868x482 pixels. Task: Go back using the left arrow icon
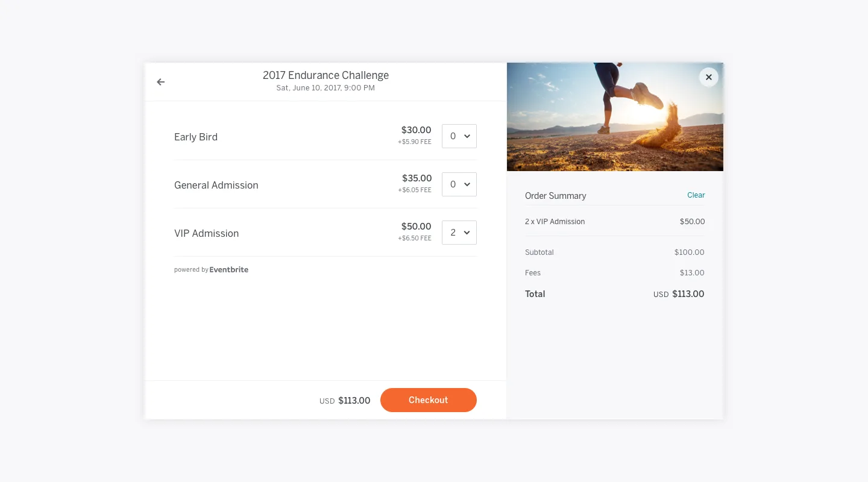[161, 82]
